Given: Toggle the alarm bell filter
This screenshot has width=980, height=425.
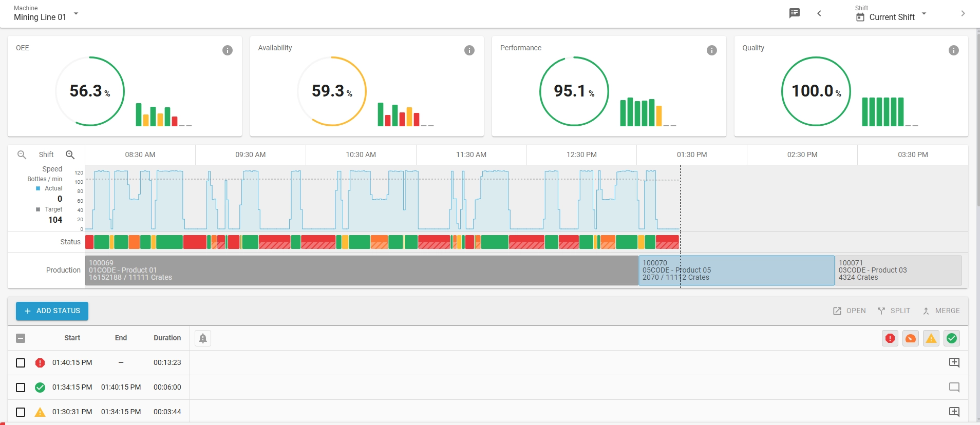Looking at the screenshot, I should click(203, 338).
